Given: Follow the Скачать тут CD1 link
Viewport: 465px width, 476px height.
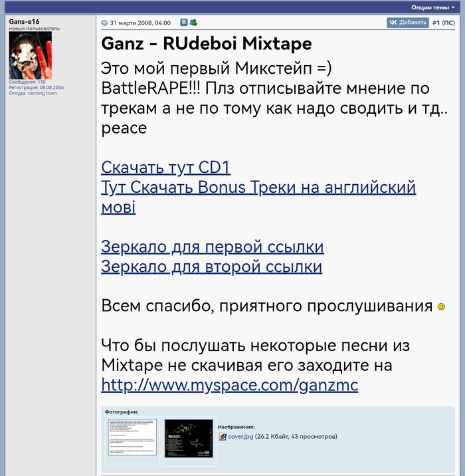Looking at the screenshot, I should click(x=165, y=168).
